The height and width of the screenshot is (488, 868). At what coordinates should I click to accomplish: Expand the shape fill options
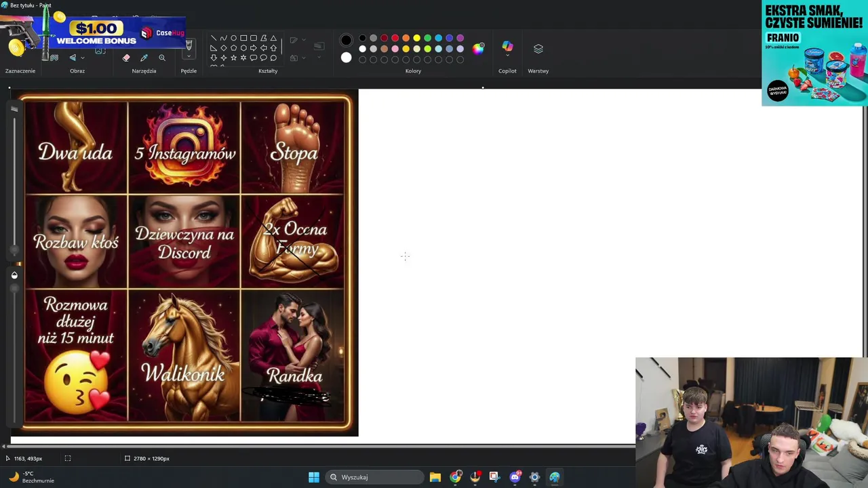point(304,58)
